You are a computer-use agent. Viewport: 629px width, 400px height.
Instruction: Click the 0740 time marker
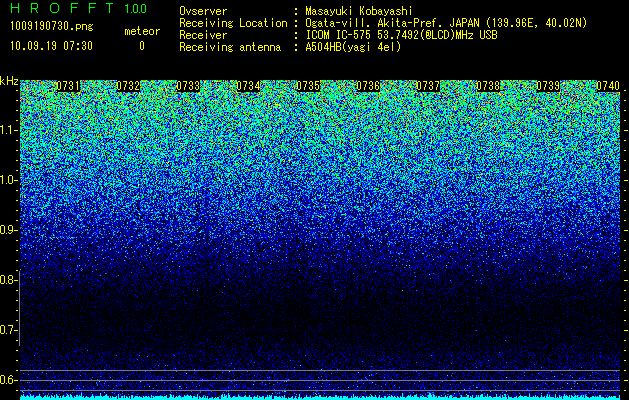(x=608, y=86)
